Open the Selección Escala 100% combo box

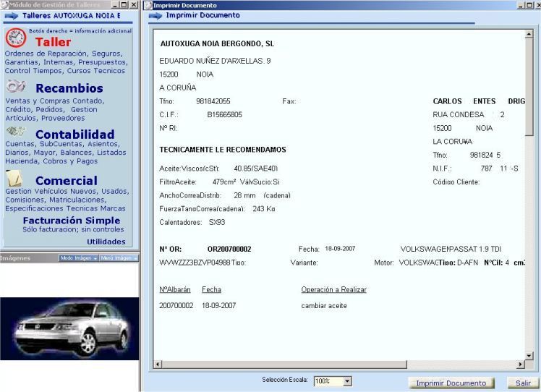tap(333, 381)
